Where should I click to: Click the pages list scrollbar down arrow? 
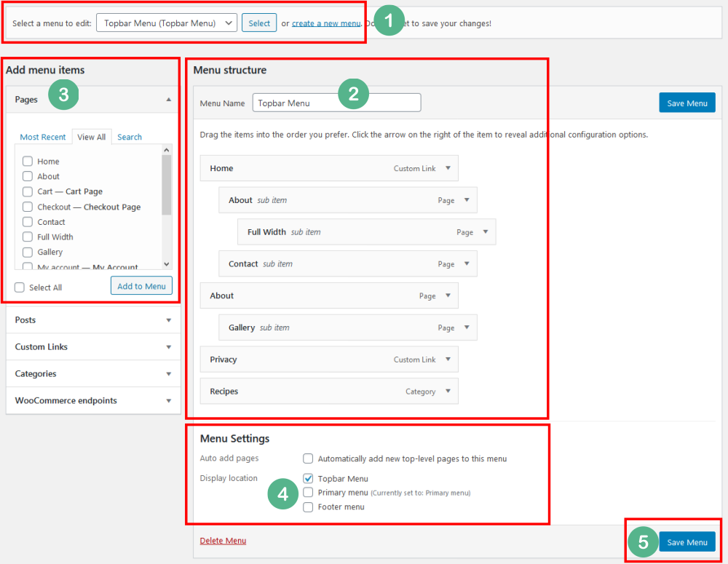click(167, 264)
